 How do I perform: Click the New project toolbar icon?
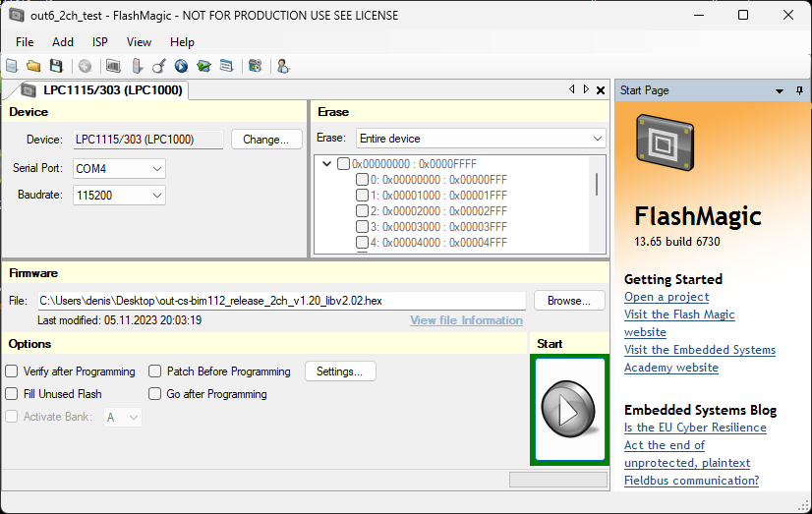coord(12,66)
